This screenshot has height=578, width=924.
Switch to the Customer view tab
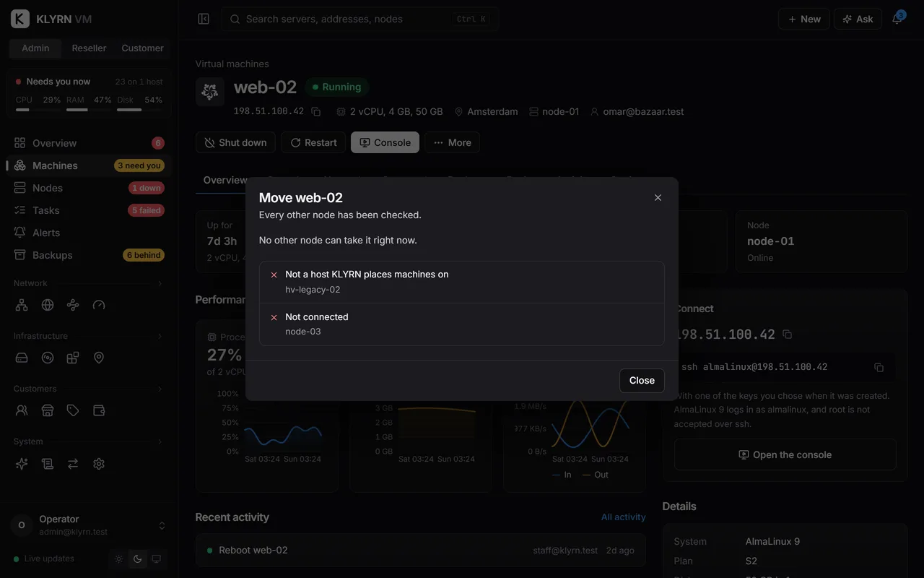(x=142, y=48)
